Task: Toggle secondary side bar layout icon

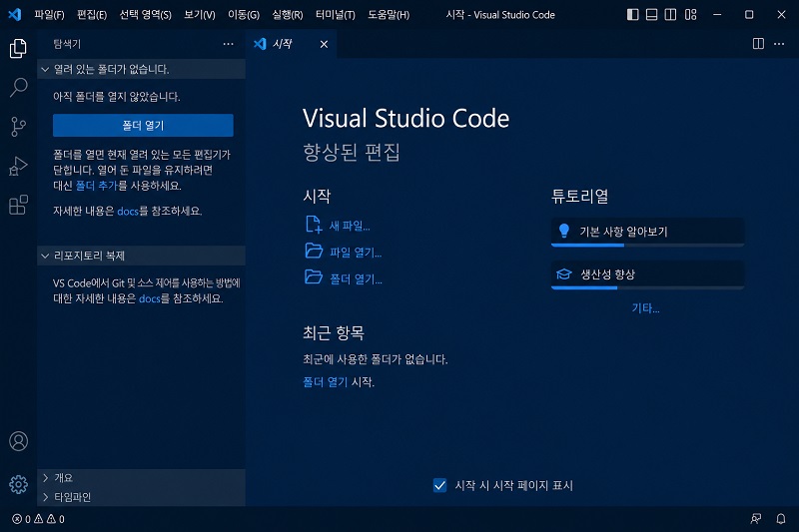Action: 670,15
